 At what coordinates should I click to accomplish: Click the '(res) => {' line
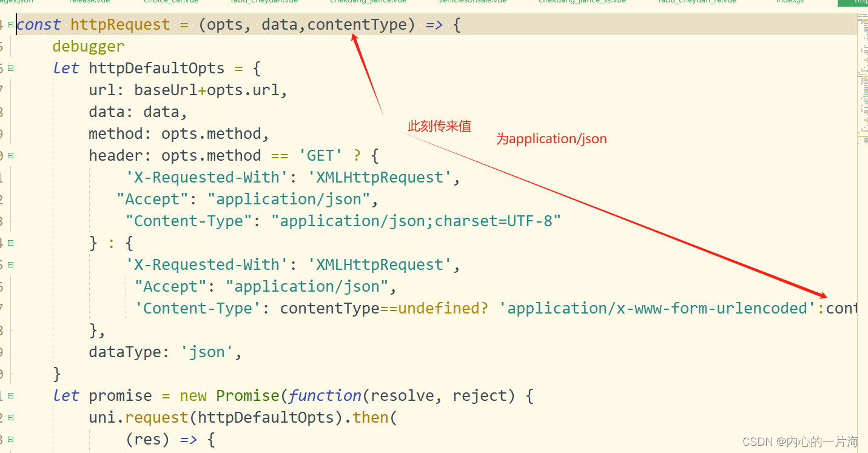170,440
